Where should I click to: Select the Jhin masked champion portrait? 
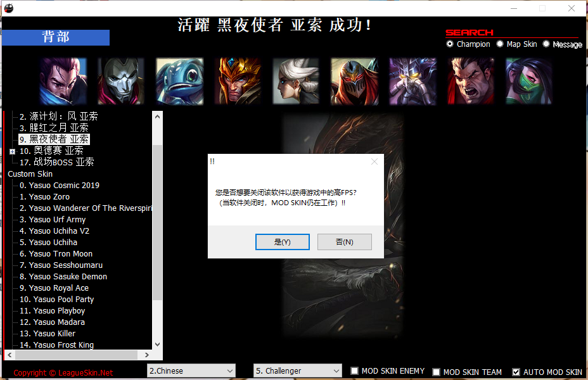[x=121, y=81]
